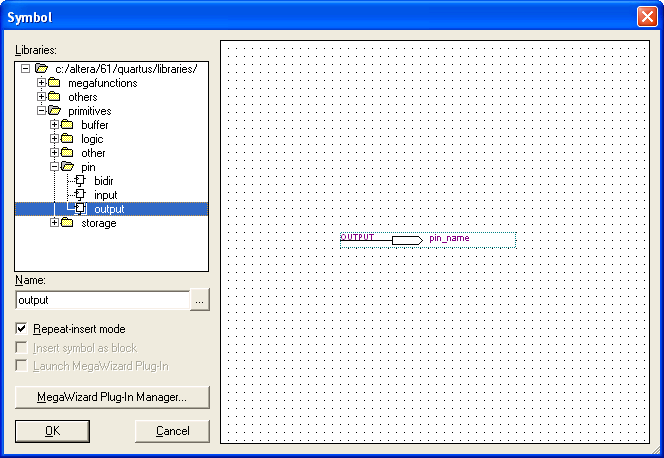Expand the megafunctions tree node
Viewport: 664px width, 458px height.
point(41,83)
